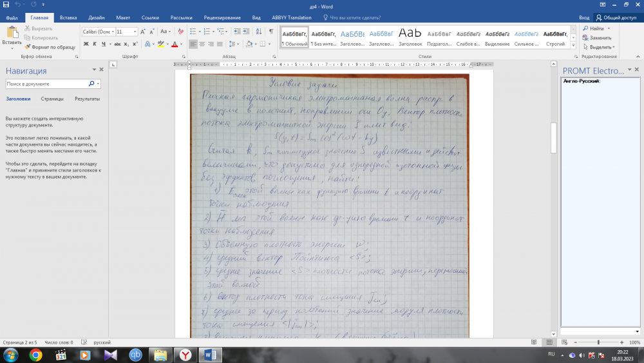Click the Вход sign-in link
This screenshot has width=644, height=363.
[x=583, y=18]
